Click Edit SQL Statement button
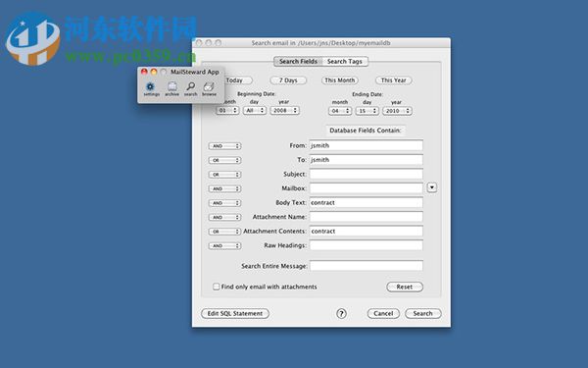This screenshot has height=368, width=588. 235,314
